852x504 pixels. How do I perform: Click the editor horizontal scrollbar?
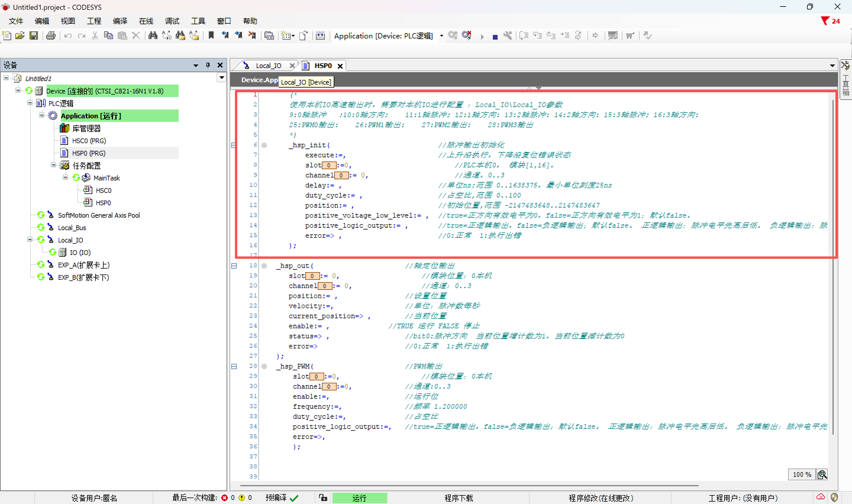[x=469, y=486]
